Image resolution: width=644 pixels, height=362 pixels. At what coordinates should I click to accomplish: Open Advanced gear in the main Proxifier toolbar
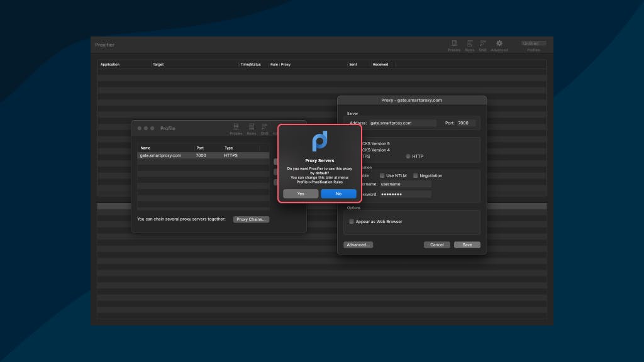tap(499, 45)
